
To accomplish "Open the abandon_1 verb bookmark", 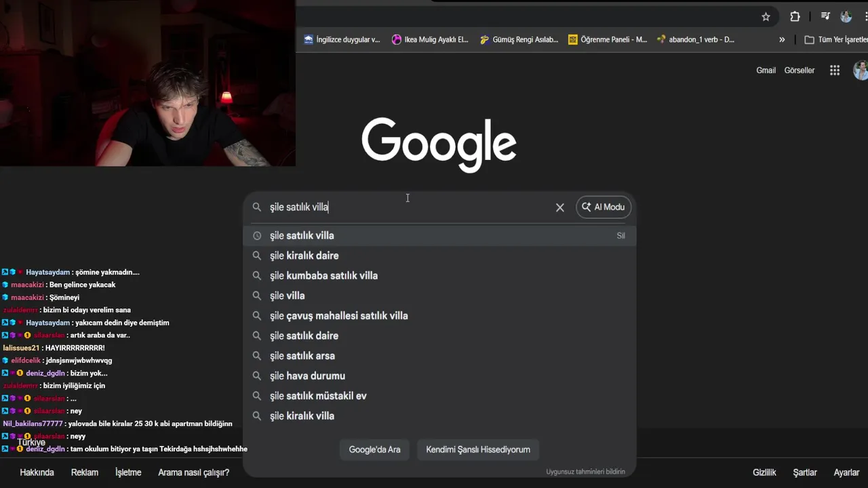I will pos(696,39).
